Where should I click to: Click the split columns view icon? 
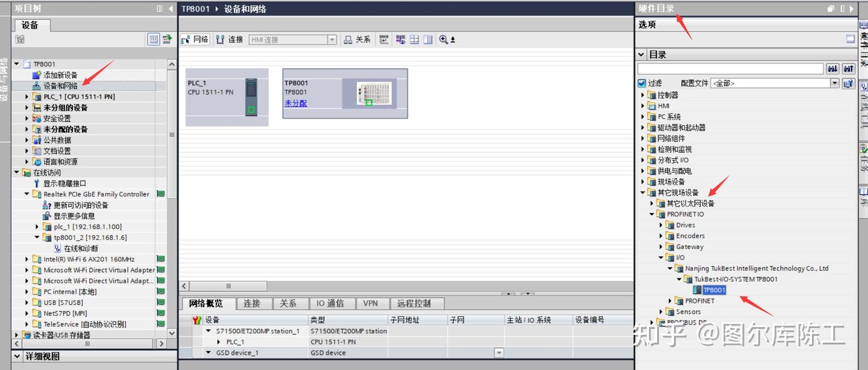(x=428, y=39)
